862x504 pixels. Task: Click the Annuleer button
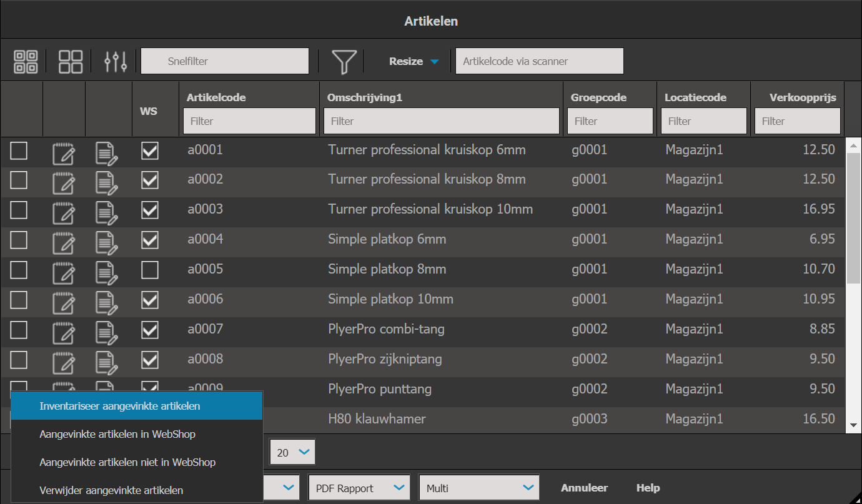point(584,488)
